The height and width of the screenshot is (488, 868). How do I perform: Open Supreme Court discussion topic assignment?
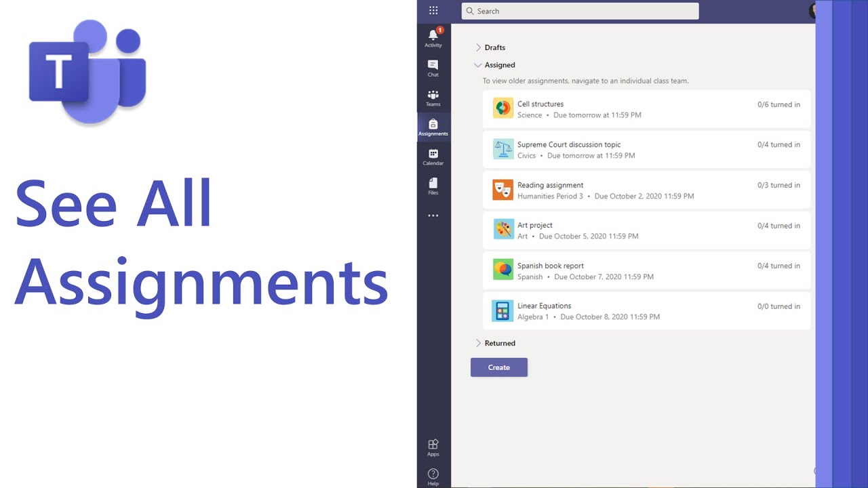tap(569, 144)
